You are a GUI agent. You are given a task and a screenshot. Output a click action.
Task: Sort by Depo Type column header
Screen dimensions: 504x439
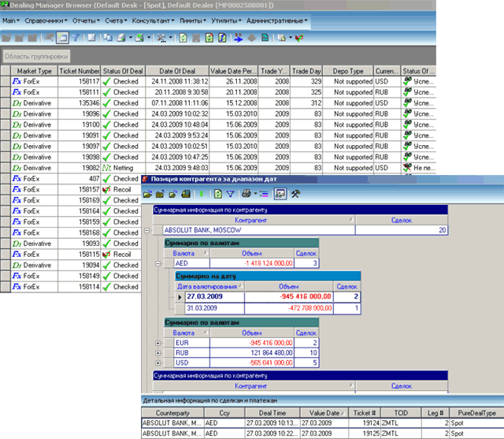[348, 71]
